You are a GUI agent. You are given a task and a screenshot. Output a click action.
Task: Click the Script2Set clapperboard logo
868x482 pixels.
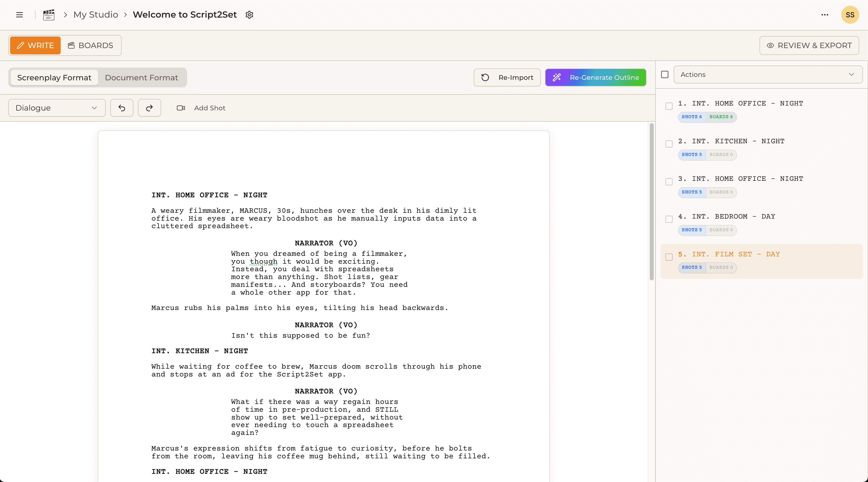tap(49, 15)
